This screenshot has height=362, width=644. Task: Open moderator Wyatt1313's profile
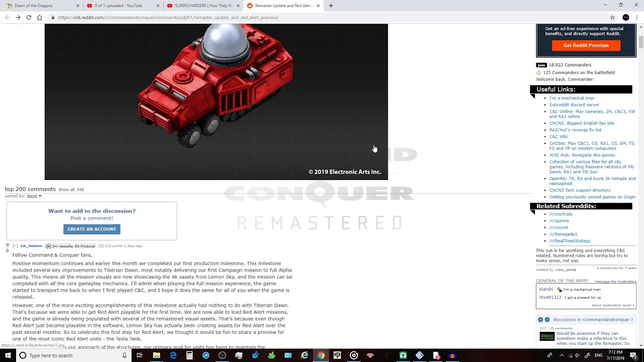550,297
